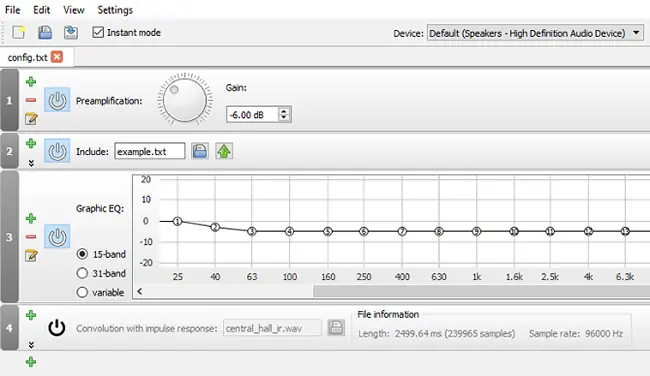Click the EQ graph left scroll arrow
The width and height of the screenshot is (650, 376).
coord(140,291)
